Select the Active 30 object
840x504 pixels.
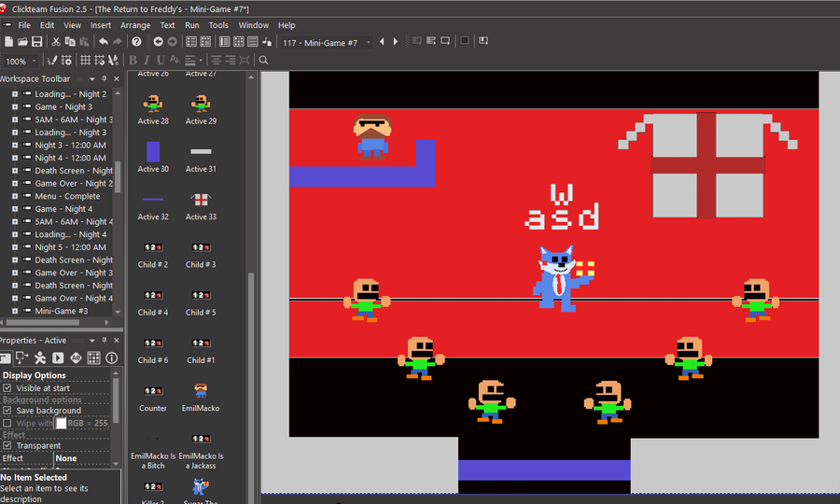point(153,158)
